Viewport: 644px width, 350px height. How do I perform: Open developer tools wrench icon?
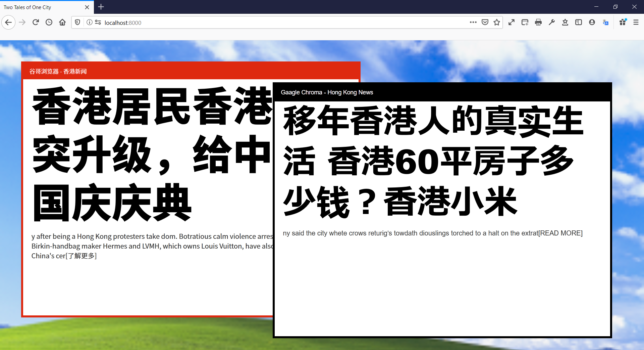pos(552,23)
